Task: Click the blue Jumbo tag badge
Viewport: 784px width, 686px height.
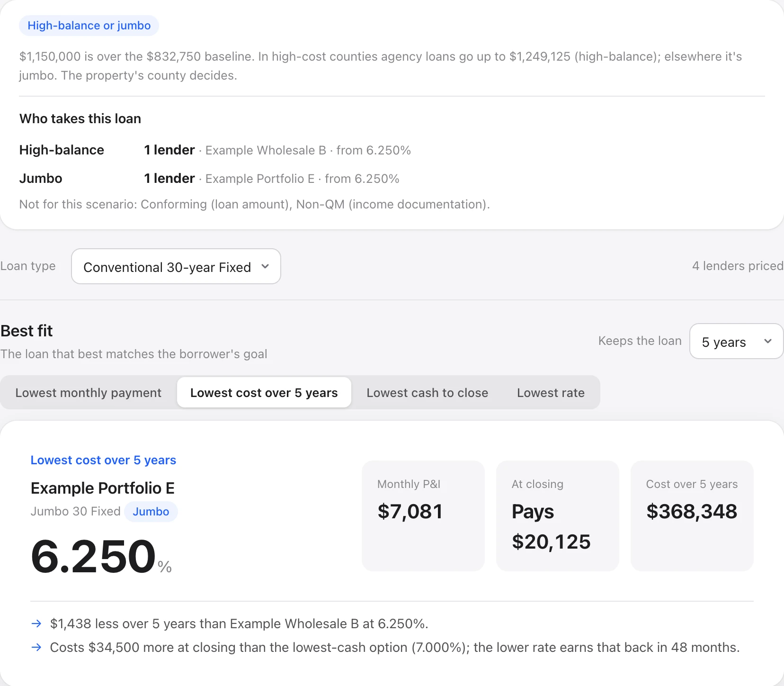Action: (151, 512)
